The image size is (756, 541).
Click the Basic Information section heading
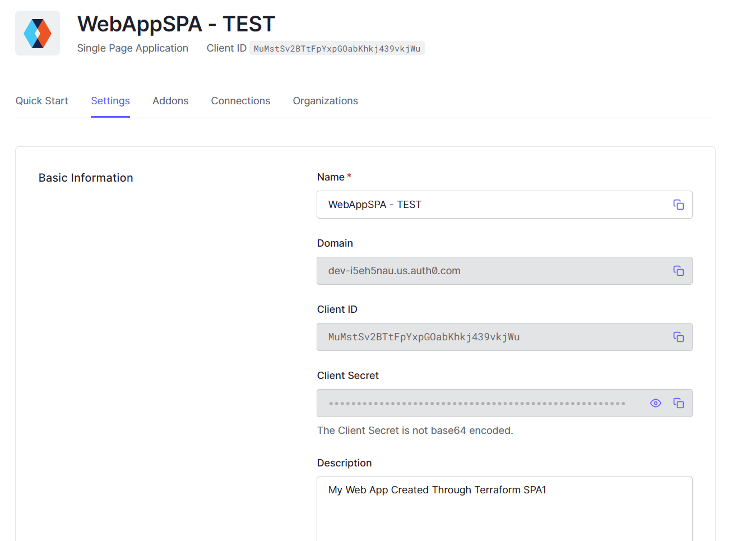point(86,178)
